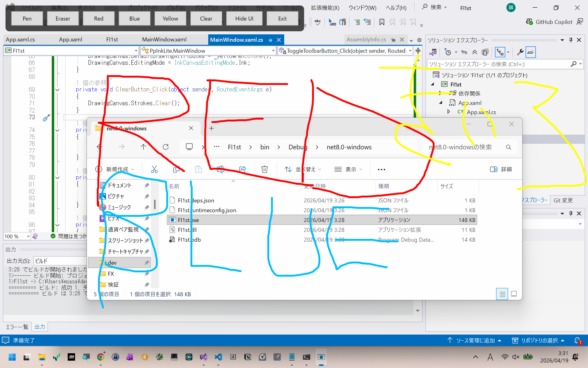Click the Cut scissors icon in Explorer
The width and height of the screenshot is (588, 368).
154,169
